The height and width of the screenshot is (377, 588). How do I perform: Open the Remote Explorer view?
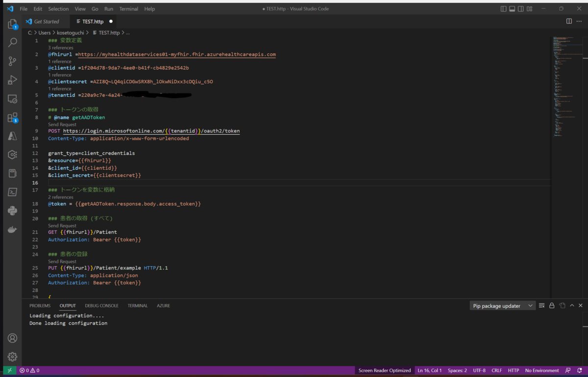pyautogui.click(x=13, y=99)
